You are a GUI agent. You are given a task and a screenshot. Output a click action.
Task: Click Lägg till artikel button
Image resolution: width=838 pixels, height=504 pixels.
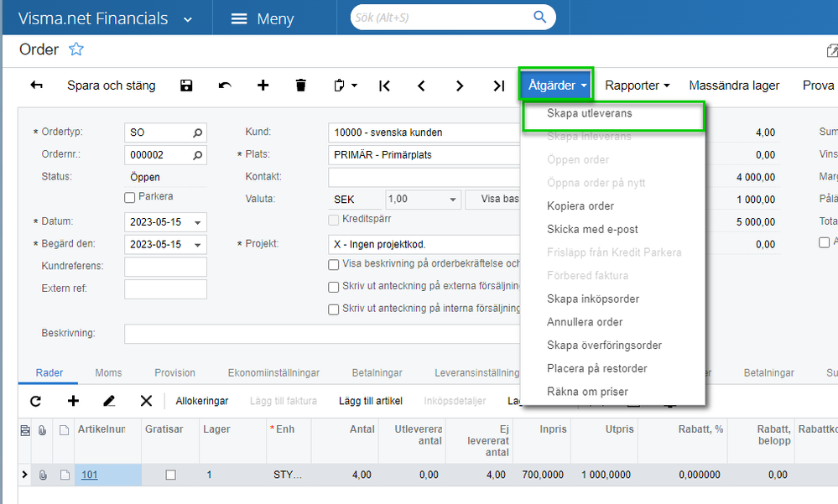click(371, 401)
